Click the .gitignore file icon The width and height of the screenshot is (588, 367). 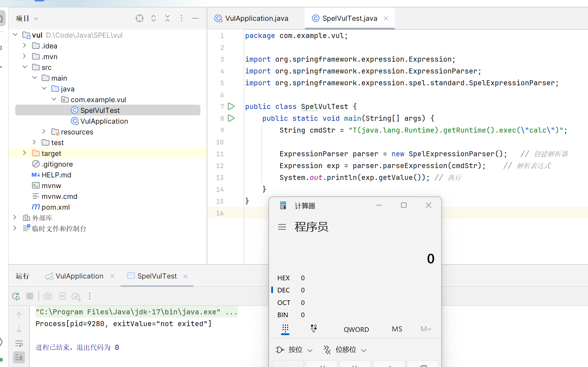36,164
